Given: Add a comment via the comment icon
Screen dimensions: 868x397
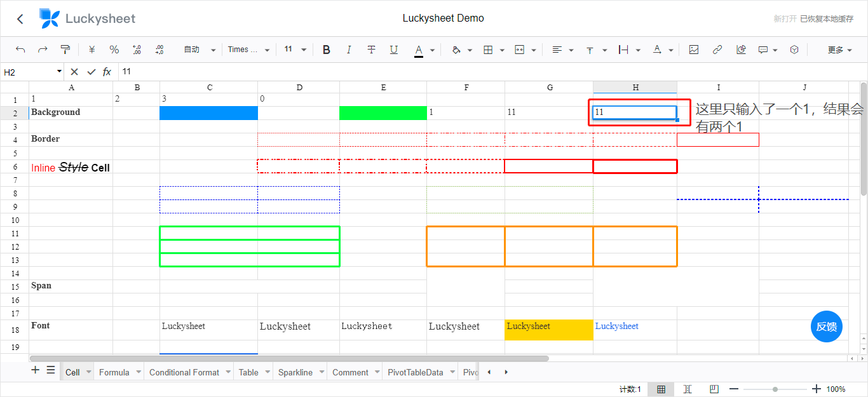Looking at the screenshot, I should tap(763, 50).
